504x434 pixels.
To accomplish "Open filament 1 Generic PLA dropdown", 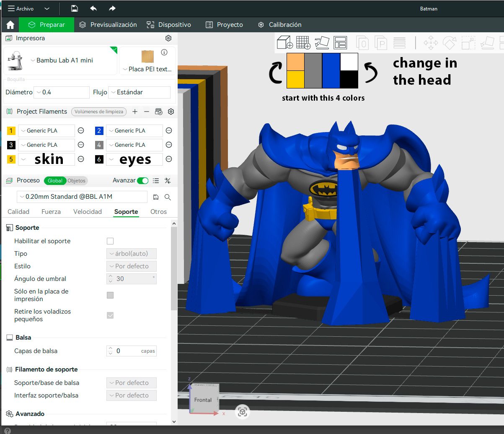I will tap(47, 131).
